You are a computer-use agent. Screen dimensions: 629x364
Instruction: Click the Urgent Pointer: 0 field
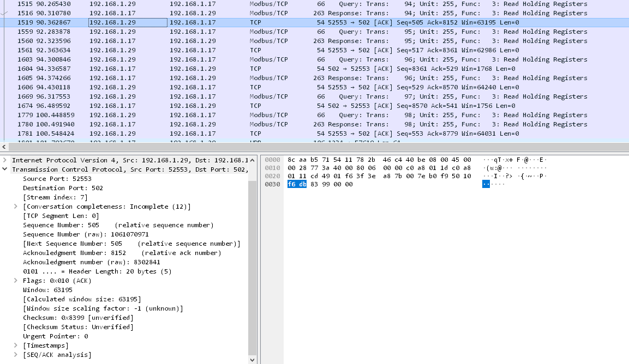click(x=55, y=336)
